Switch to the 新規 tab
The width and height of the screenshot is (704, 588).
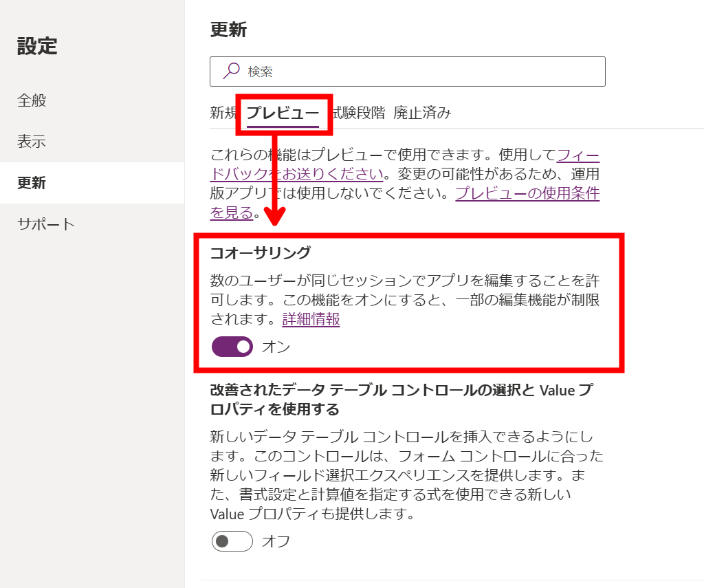[x=223, y=112]
